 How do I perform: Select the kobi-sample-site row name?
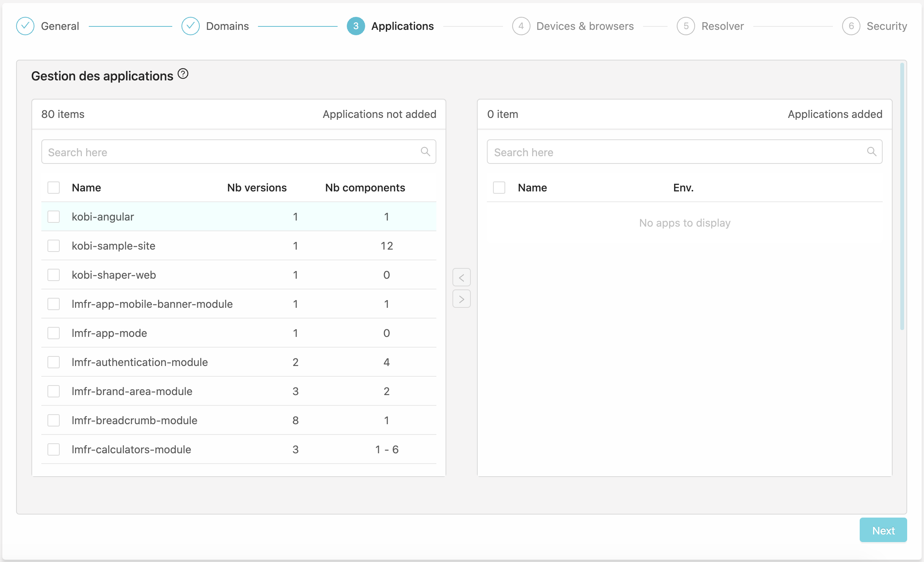(113, 246)
